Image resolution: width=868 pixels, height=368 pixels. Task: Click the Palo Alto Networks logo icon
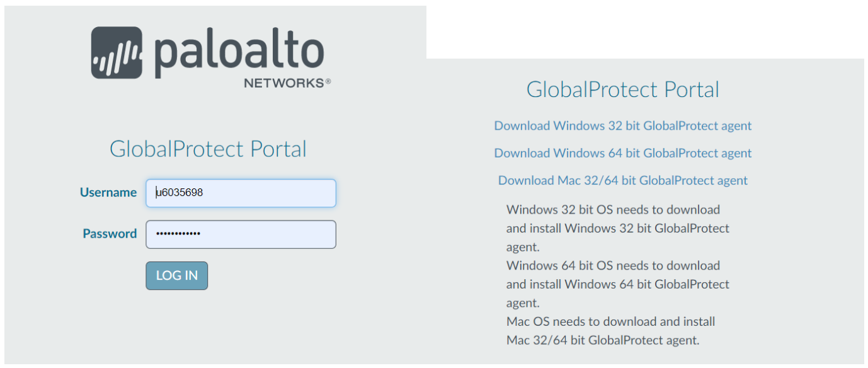(117, 52)
